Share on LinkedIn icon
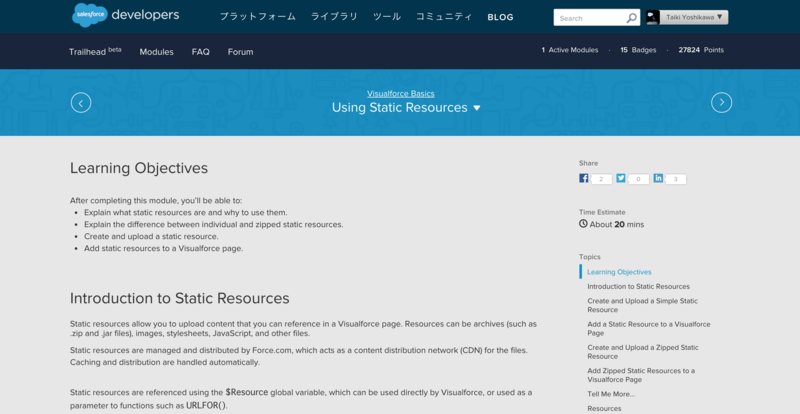The width and height of the screenshot is (800, 414). (x=658, y=178)
